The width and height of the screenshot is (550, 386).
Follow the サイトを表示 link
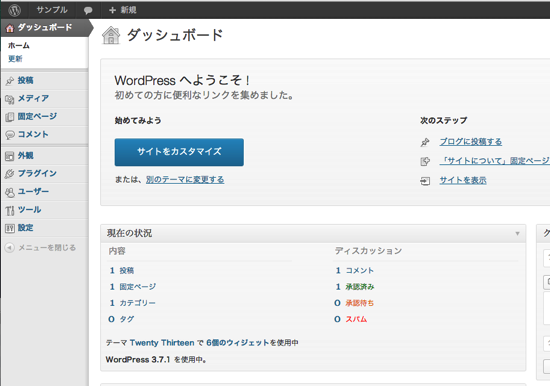[x=463, y=180]
